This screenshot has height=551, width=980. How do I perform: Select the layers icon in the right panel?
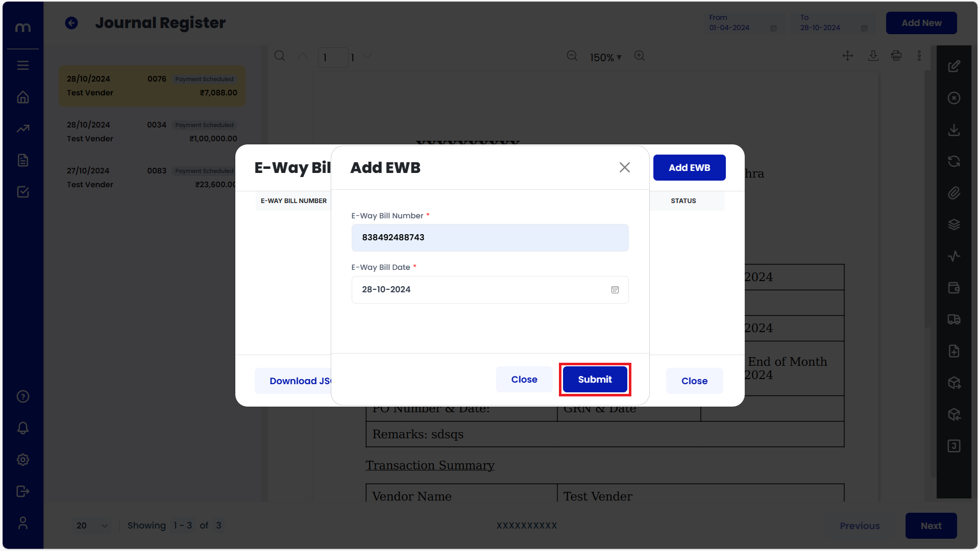(x=954, y=224)
